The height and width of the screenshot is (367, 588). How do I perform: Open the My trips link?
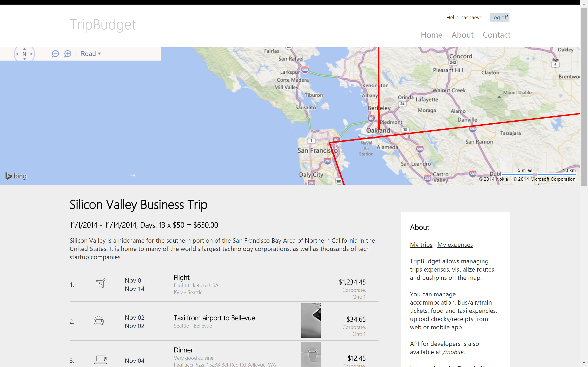click(x=421, y=245)
